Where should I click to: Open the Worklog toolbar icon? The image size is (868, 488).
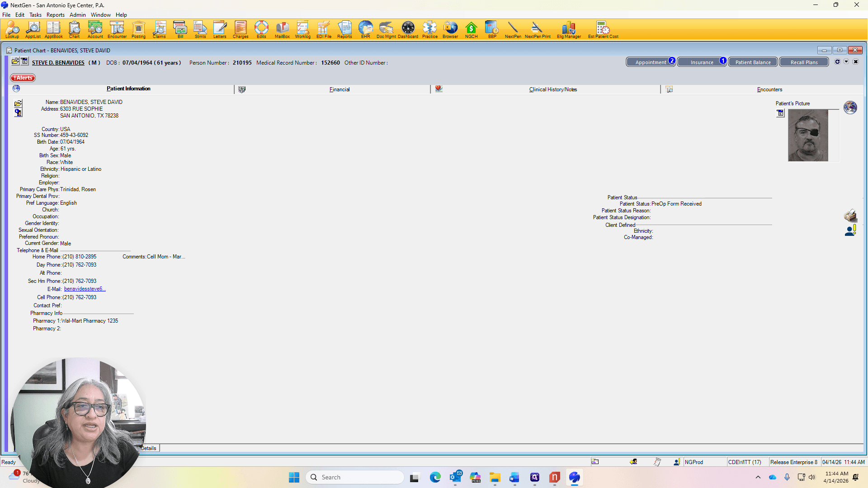pos(303,29)
